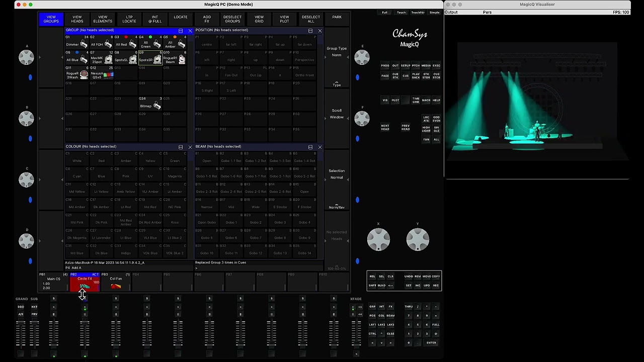This screenshot has width=644, height=362.
Task: Toggle the ODD EVEN button
Action: (x=436, y=119)
